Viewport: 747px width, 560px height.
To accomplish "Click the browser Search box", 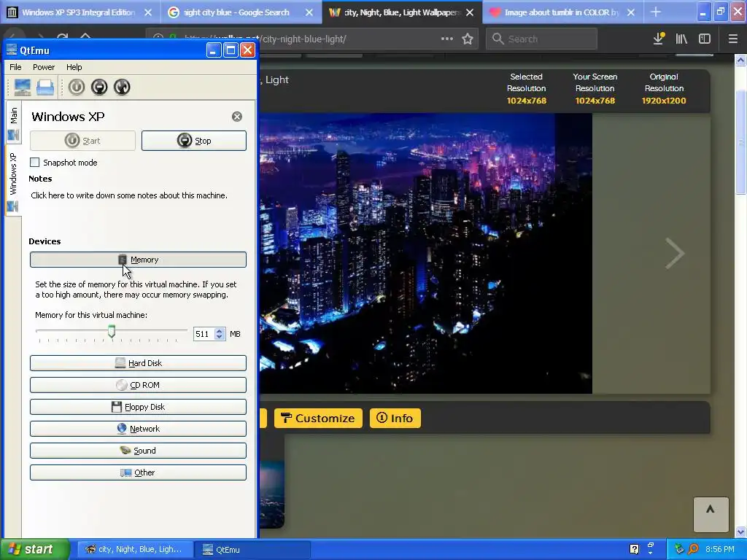I will tap(541, 39).
